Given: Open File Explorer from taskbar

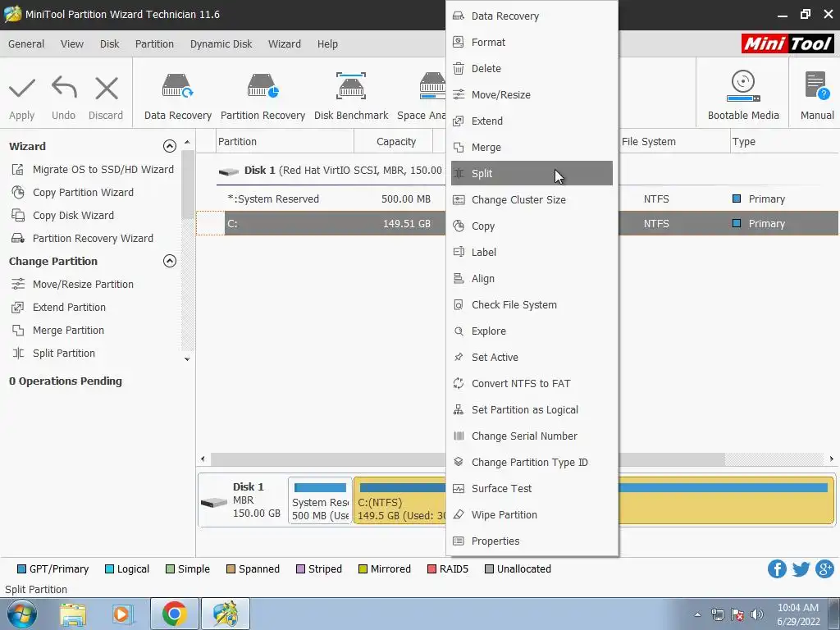Looking at the screenshot, I should 73,614.
